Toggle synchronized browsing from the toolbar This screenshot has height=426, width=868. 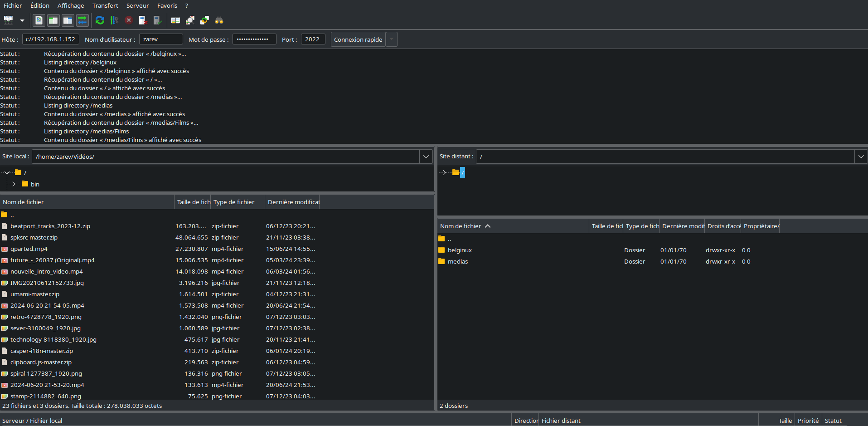coord(204,20)
